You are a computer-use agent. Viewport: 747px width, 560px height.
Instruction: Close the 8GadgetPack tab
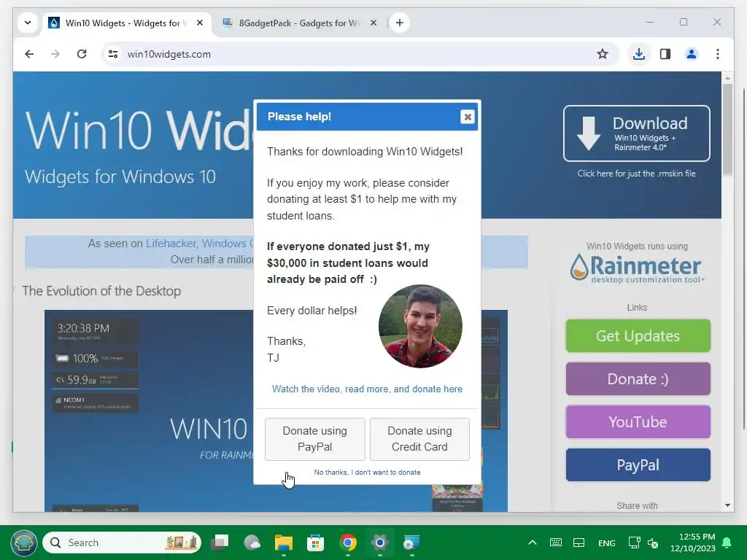coord(373,23)
